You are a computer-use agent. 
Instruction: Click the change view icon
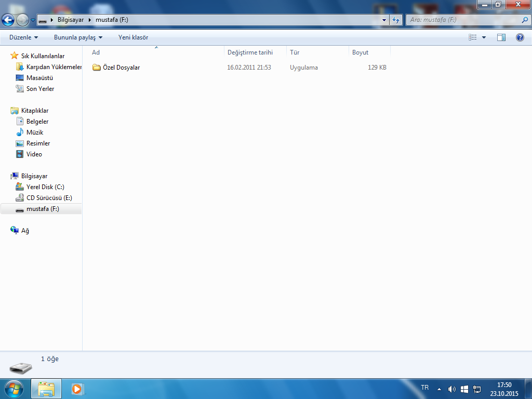pyautogui.click(x=473, y=37)
